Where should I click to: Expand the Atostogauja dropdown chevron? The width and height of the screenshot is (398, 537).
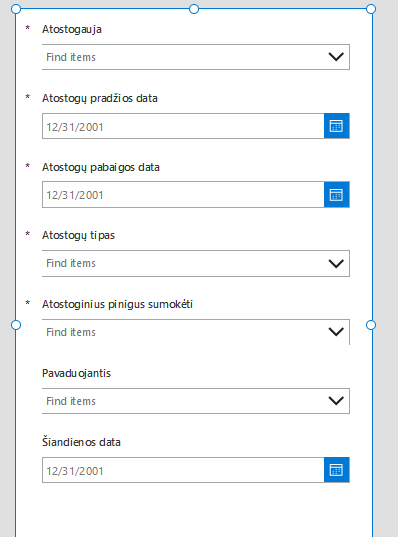(x=336, y=57)
